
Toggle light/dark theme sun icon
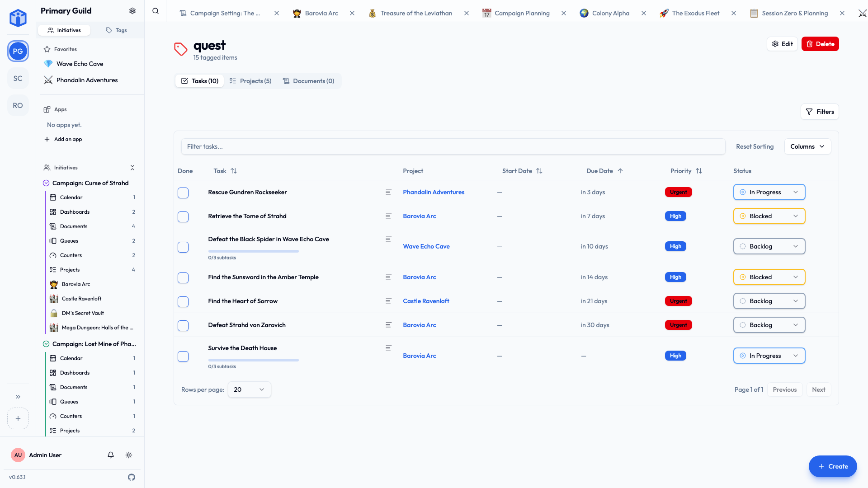129,455
